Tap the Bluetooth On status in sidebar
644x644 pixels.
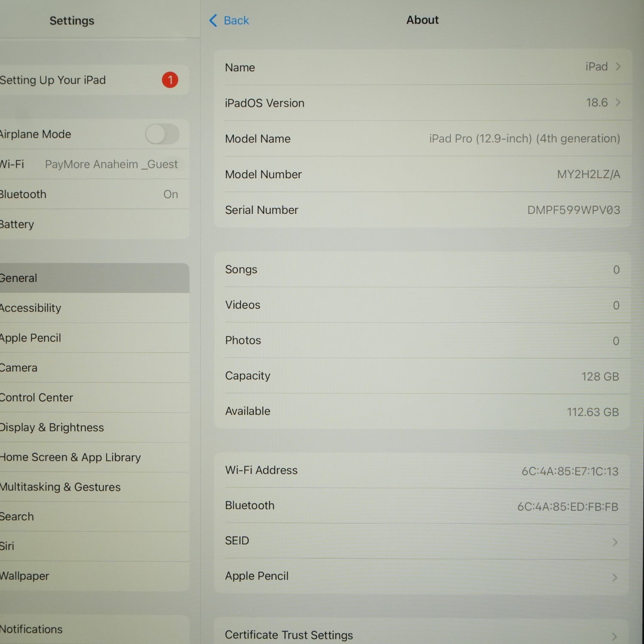(170, 194)
